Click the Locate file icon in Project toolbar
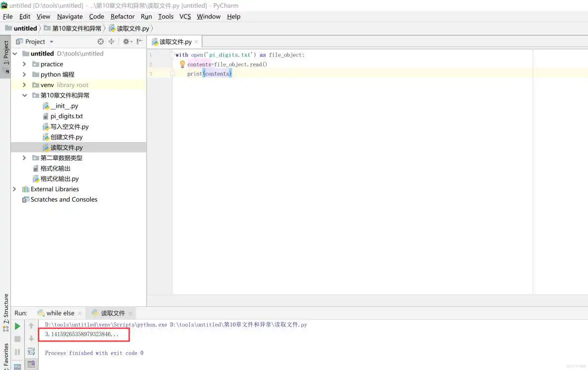The width and height of the screenshot is (588, 370). [x=101, y=42]
